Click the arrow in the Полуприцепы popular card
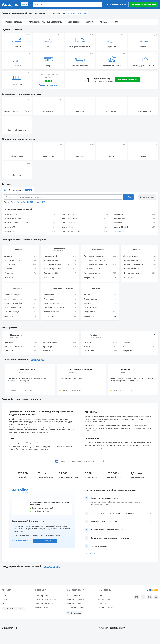This screenshot has height=644, width=160. [x=115, y=277]
